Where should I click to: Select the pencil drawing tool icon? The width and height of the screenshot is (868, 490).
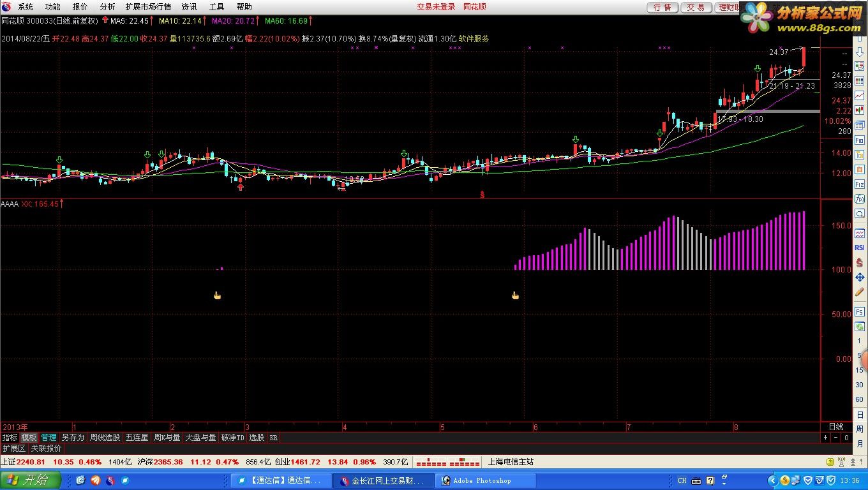[x=860, y=292]
